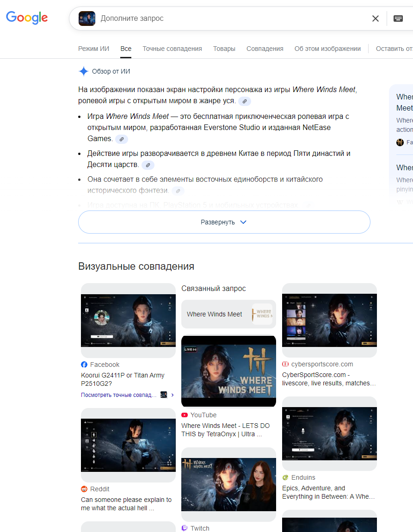413x532 pixels.
Task: Go to the "Товары" tab
Action: pyautogui.click(x=224, y=49)
